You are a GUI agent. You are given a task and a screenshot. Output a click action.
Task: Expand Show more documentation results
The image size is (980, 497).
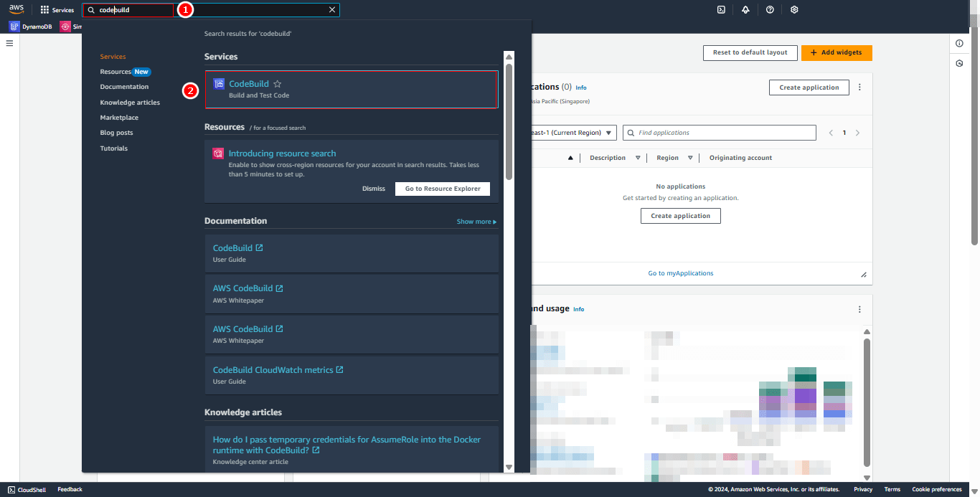(x=476, y=222)
